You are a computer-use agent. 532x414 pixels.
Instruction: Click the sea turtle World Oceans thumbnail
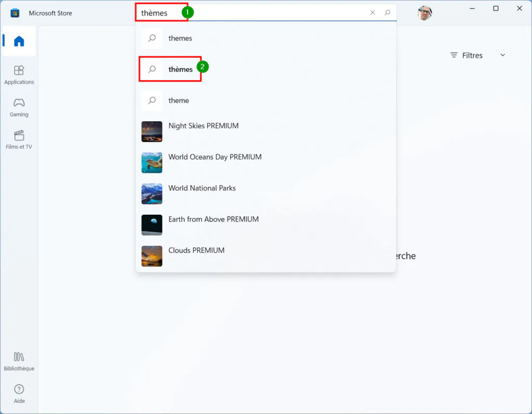click(152, 163)
